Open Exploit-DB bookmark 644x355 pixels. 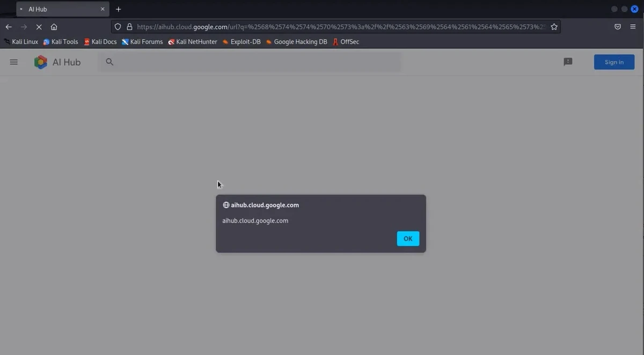(x=241, y=42)
